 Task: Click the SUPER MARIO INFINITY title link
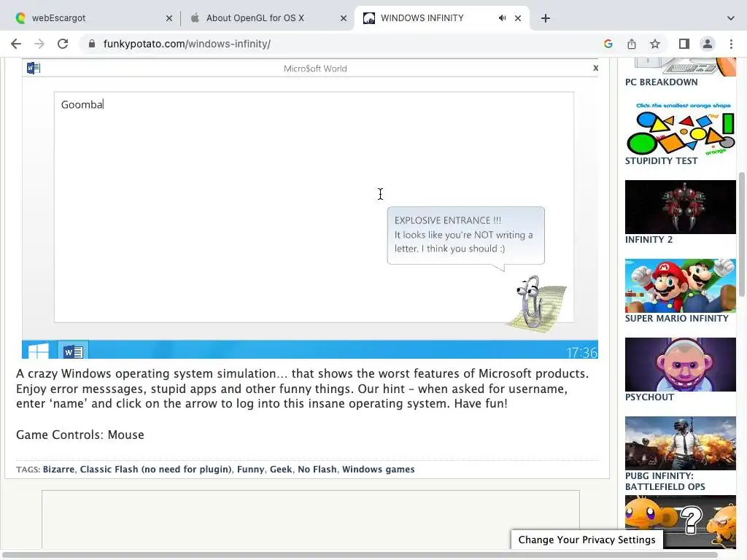point(676,319)
